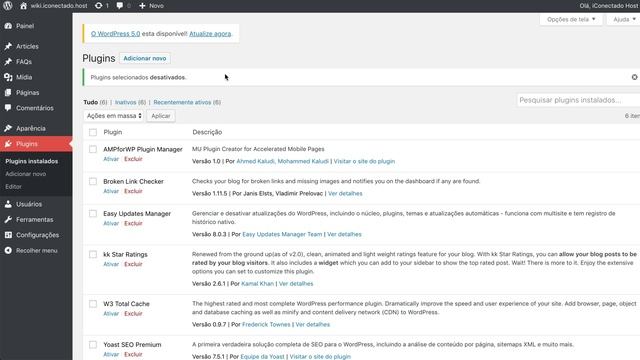Click the Comentários speech bubble icon

point(8,108)
